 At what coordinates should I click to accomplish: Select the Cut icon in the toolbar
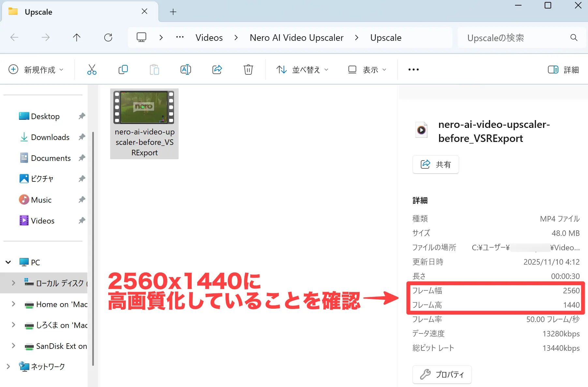pyautogui.click(x=92, y=69)
